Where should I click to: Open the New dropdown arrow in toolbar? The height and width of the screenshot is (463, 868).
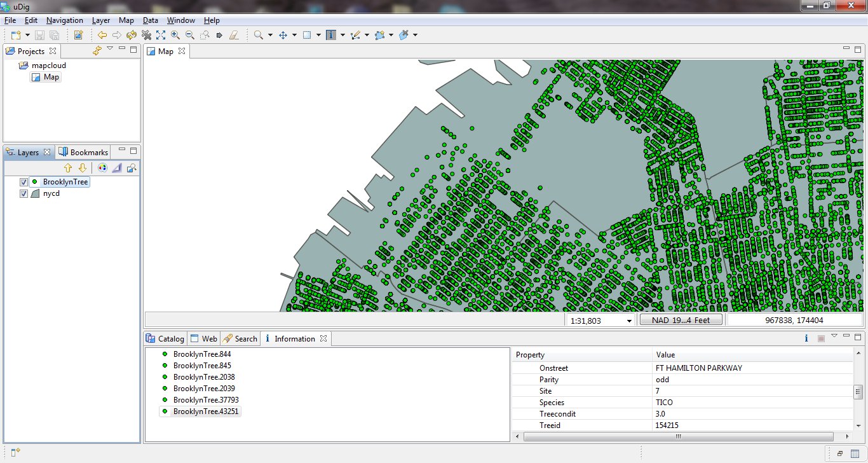26,35
